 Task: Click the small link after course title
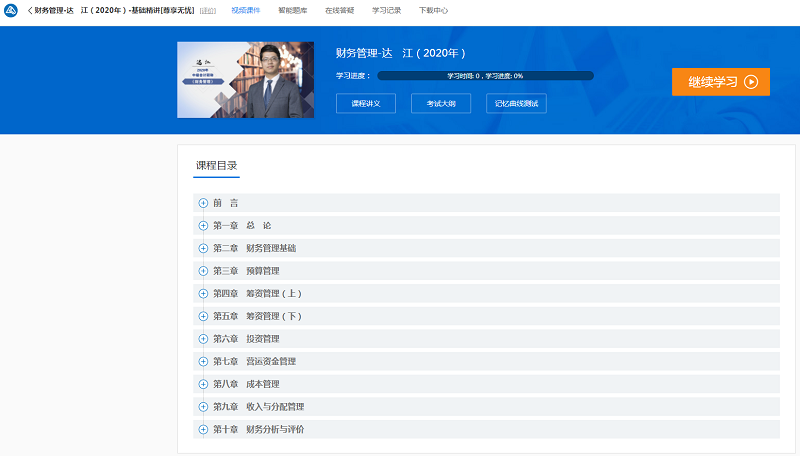(208, 11)
